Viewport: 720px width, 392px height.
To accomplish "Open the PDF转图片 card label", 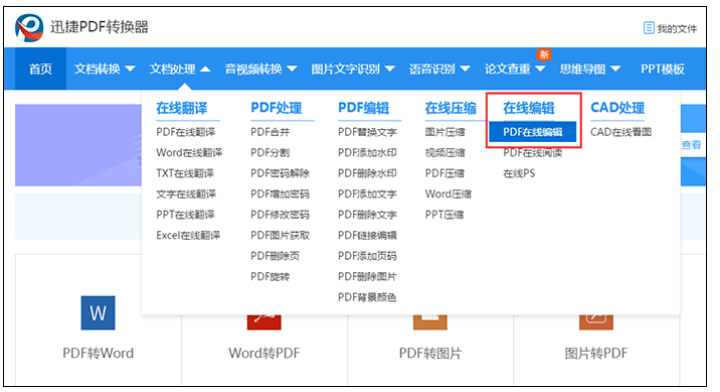I will pyautogui.click(x=430, y=353).
